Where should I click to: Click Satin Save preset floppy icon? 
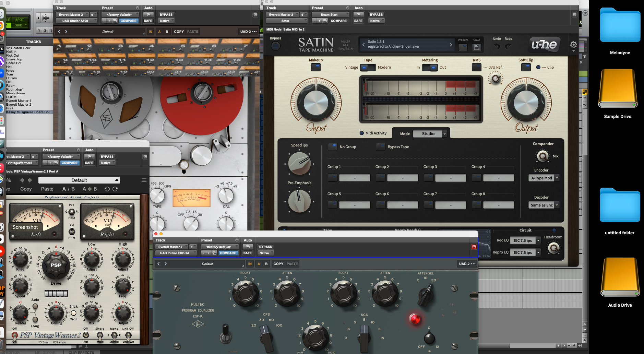[x=477, y=47]
